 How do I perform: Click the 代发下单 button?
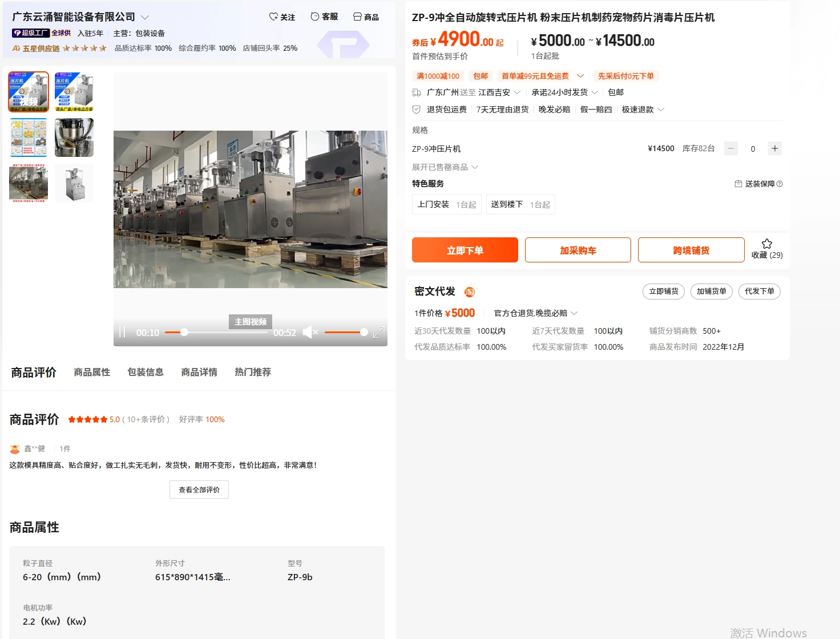760,292
